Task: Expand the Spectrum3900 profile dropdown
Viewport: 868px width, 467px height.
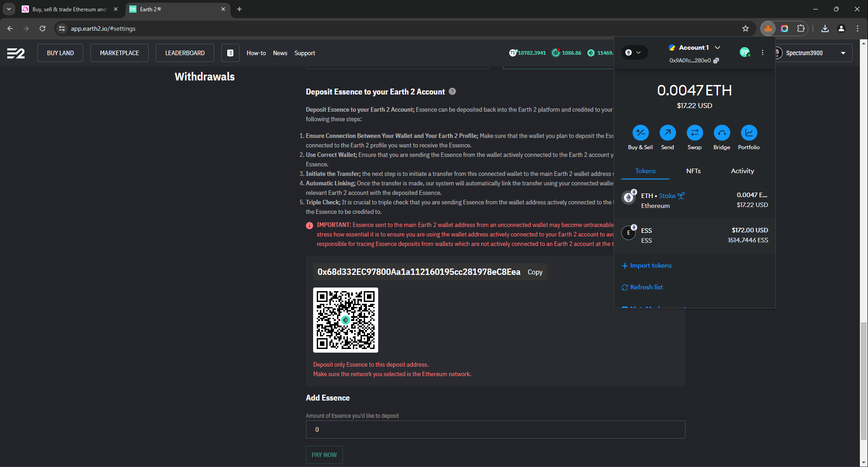Action: (843, 53)
